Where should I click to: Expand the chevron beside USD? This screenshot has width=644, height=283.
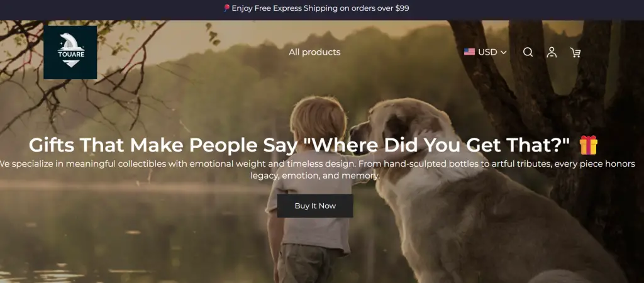click(x=503, y=53)
